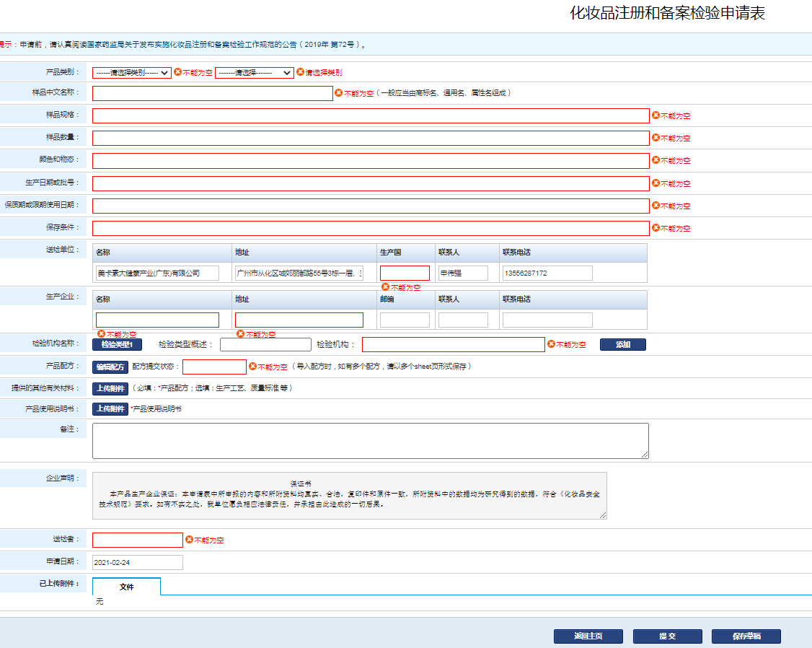
Task: Click the error icon beside 送检者 field
Action: pyautogui.click(x=189, y=539)
